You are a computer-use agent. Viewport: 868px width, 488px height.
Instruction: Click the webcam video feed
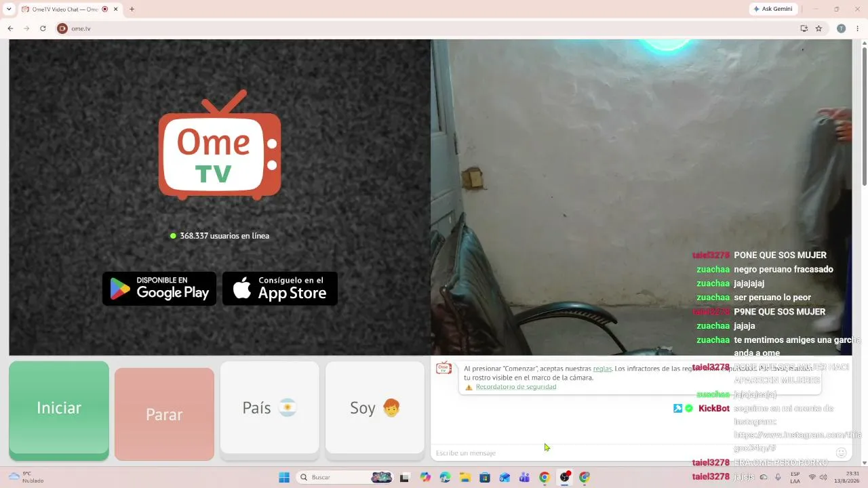point(641,197)
